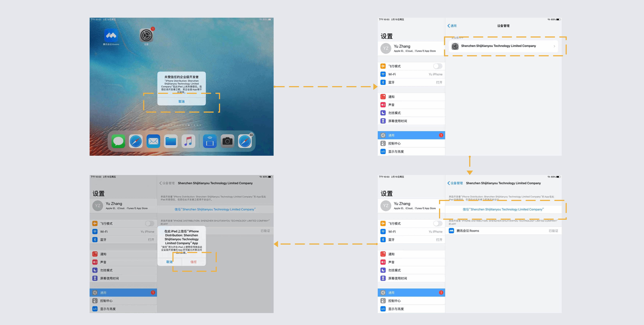
Task: Open Wi-Fi settings on the 设备管理 screen
Action: tap(411, 74)
